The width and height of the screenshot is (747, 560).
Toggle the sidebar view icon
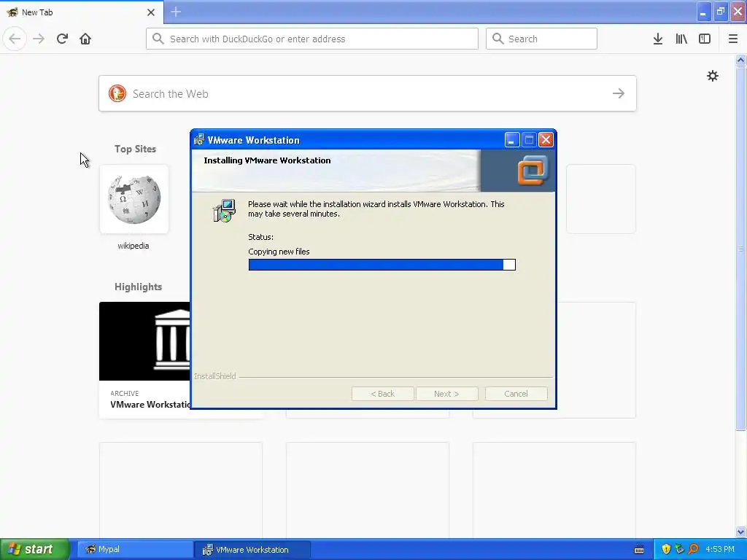tap(705, 39)
